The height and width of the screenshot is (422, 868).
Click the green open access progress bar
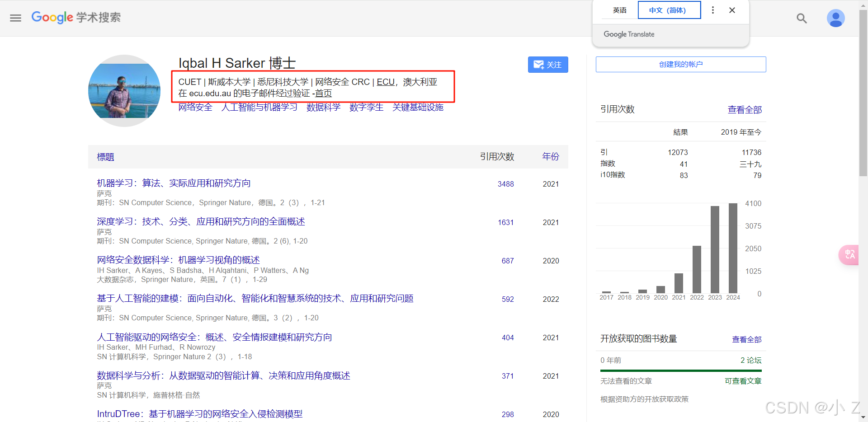click(681, 371)
